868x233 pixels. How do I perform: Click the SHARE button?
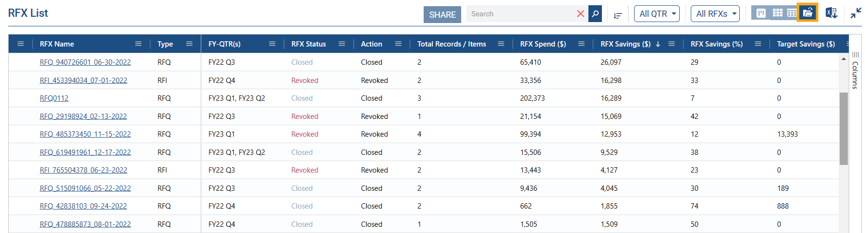point(442,14)
